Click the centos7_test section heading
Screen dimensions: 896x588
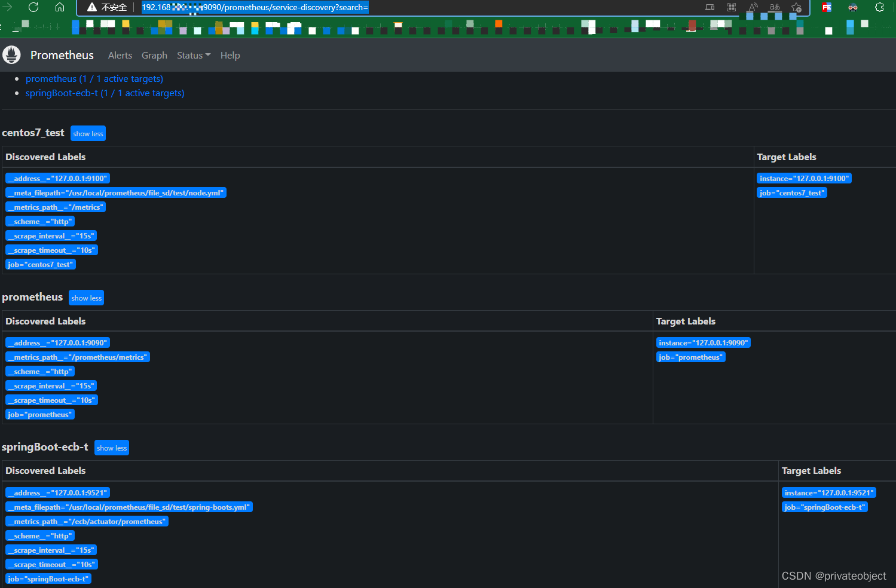[33, 133]
